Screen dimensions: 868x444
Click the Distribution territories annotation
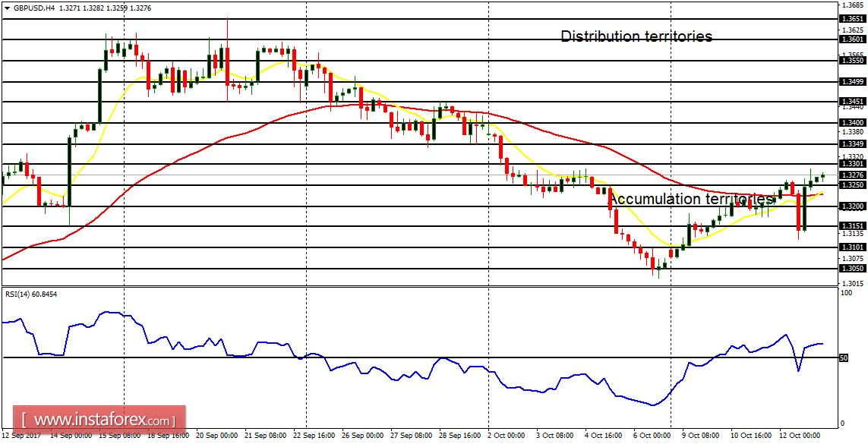(x=636, y=36)
